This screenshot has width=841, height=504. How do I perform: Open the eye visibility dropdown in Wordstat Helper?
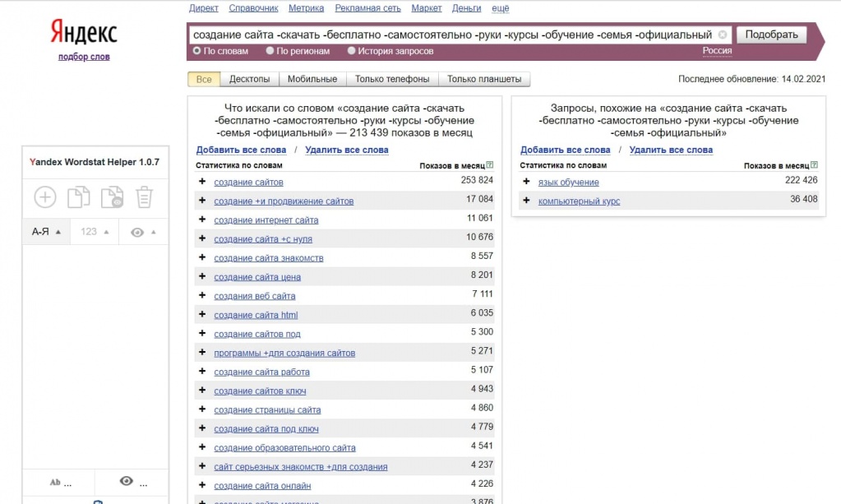tap(141, 232)
